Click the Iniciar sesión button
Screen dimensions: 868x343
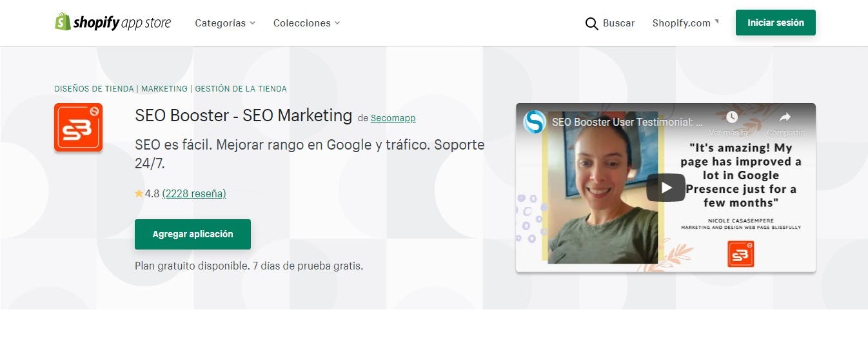[776, 23]
